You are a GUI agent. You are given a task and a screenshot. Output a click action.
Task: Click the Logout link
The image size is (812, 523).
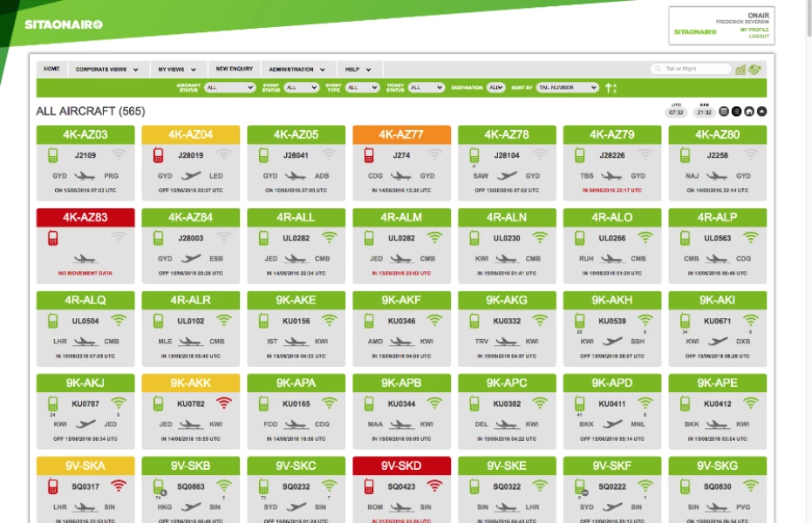pos(758,37)
